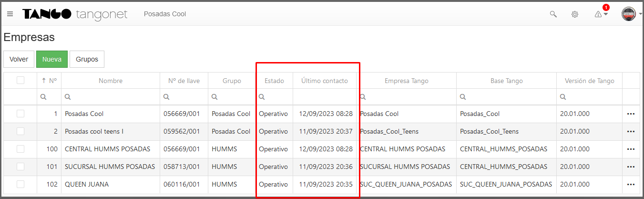Sort by the Nombre column header

pos(111,81)
